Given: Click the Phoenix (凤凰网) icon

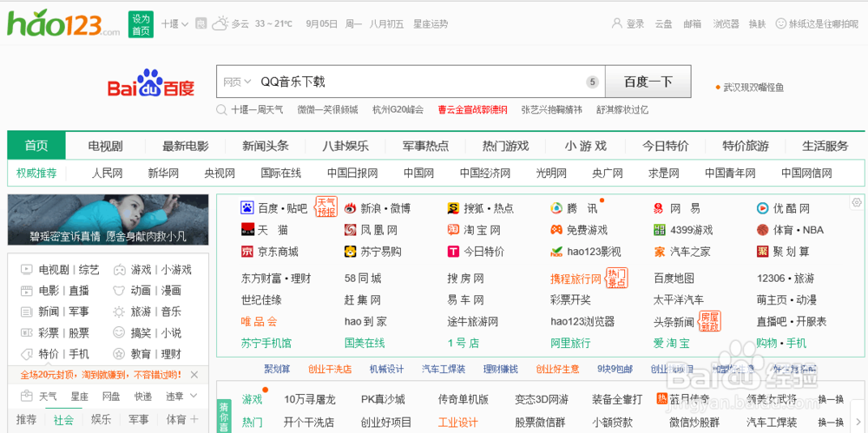Looking at the screenshot, I should [x=350, y=230].
